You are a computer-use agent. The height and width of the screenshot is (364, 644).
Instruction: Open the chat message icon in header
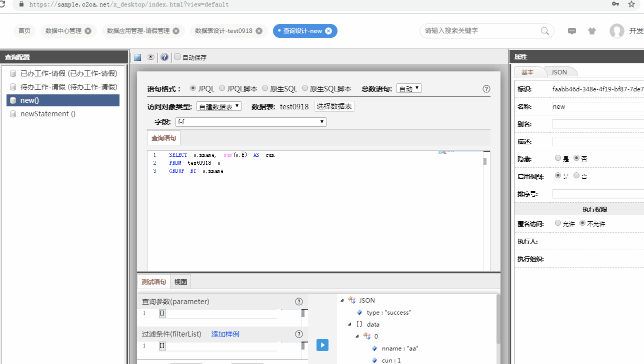pos(572,31)
